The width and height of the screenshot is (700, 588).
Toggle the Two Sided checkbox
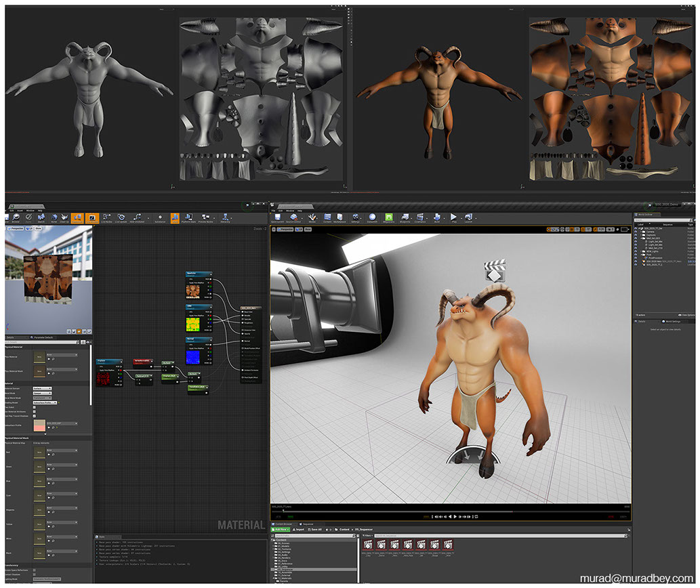tap(34, 408)
